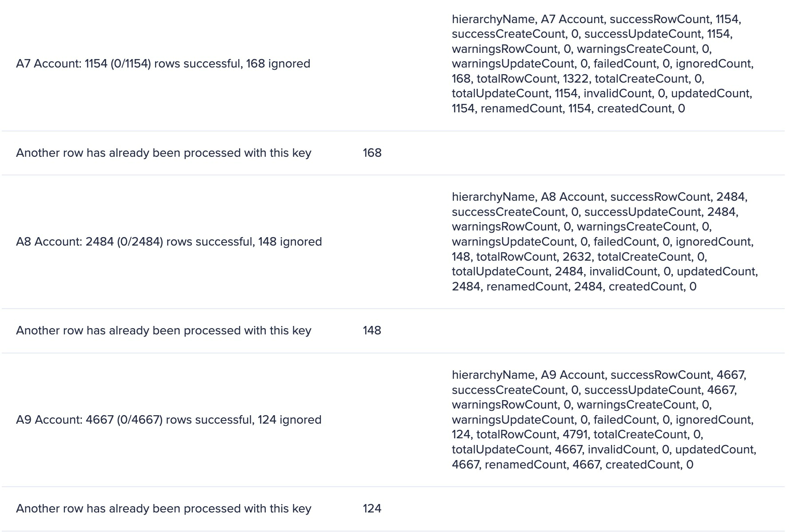This screenshot has height=532, width=791.
Task: Click the A7 Account hierarchyName details text
Action: (603, 64)
